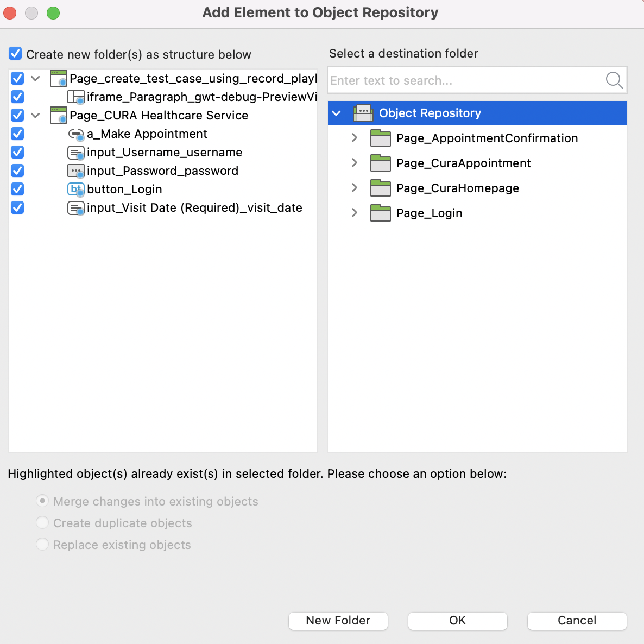Click the link icon next to a_Make Appointment

[76, 134]
